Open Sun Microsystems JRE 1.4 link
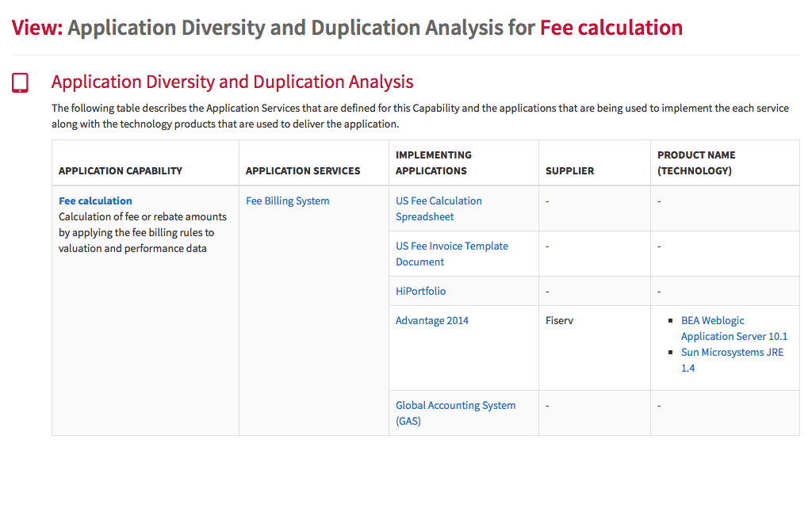 point(732,360)
